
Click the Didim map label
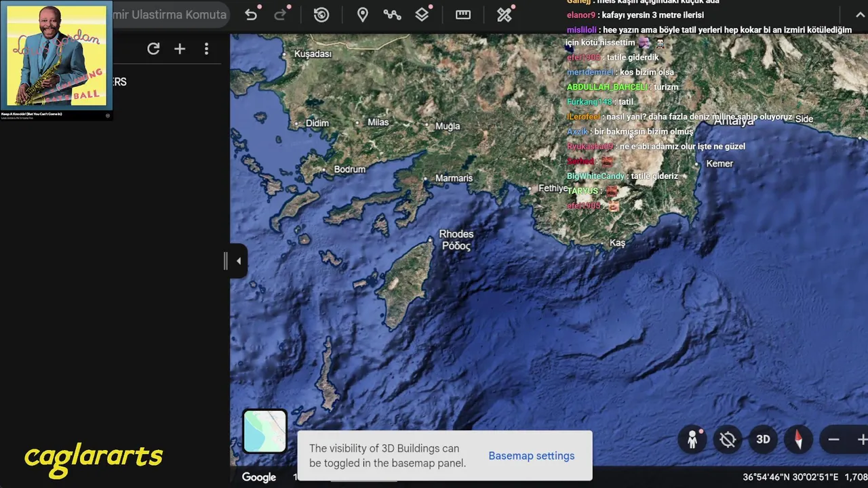tap(317, 123)
